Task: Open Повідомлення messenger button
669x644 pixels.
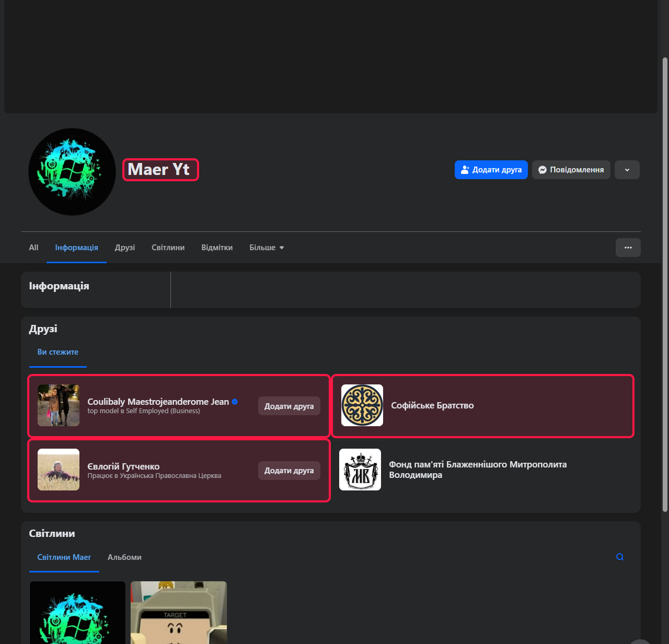Action: (571, 170)
